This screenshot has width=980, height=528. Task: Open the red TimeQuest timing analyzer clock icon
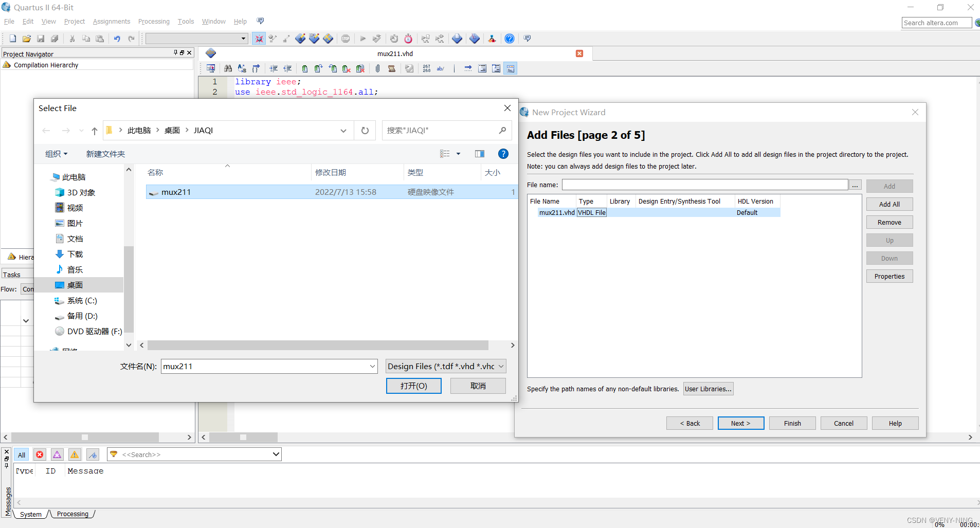pyautogui.click(x=408, y=39)
